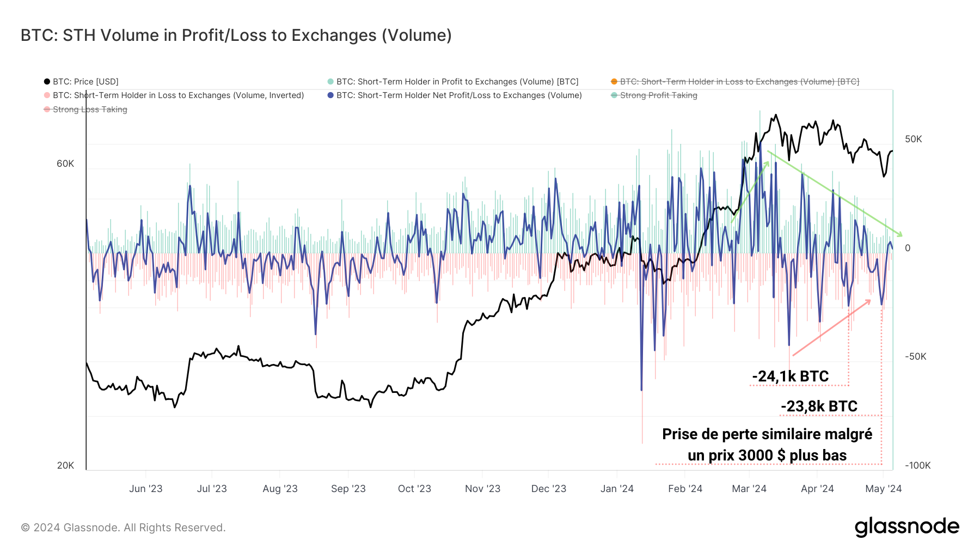Click the glassnode logo
980x552 pixels.
906,527
